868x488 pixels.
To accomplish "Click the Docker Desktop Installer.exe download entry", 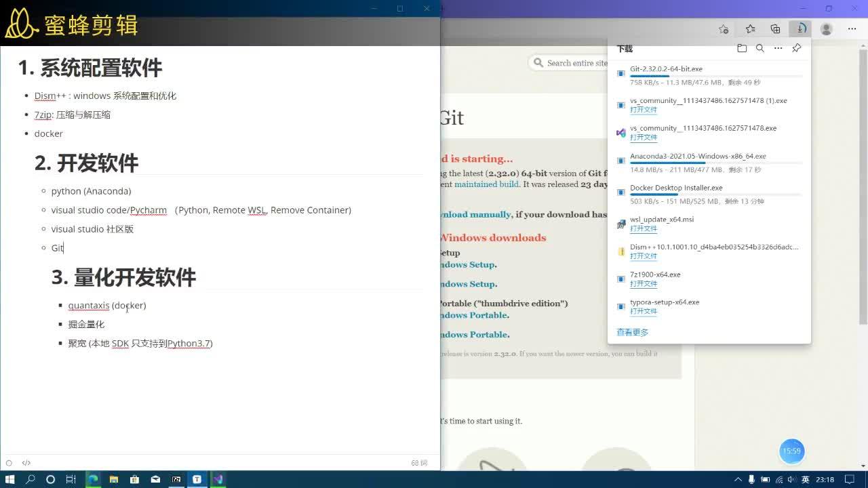I will 709,193.
